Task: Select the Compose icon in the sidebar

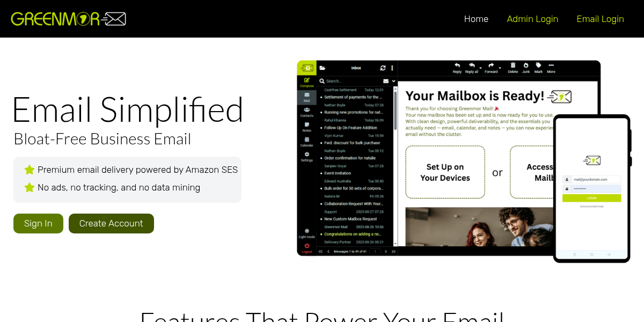Action: tap(307, 79)
